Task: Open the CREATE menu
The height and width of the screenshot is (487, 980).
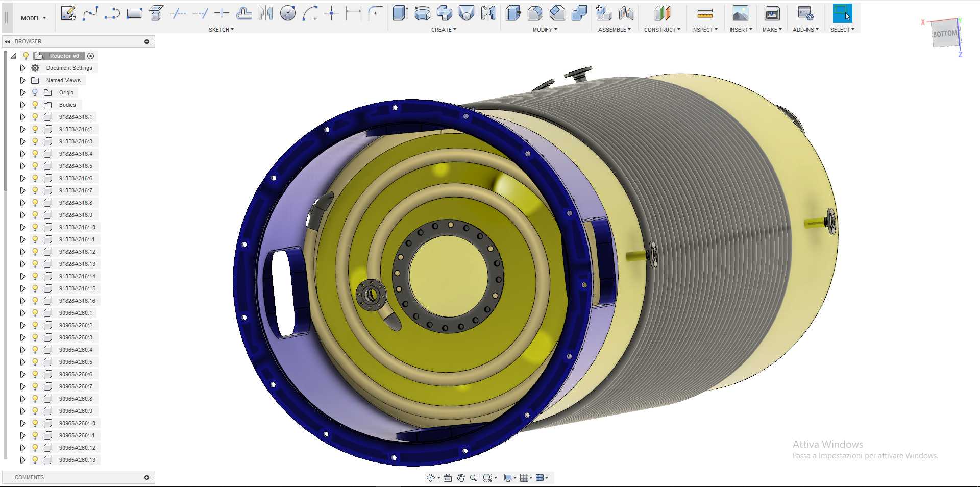Action: (444, 30)
